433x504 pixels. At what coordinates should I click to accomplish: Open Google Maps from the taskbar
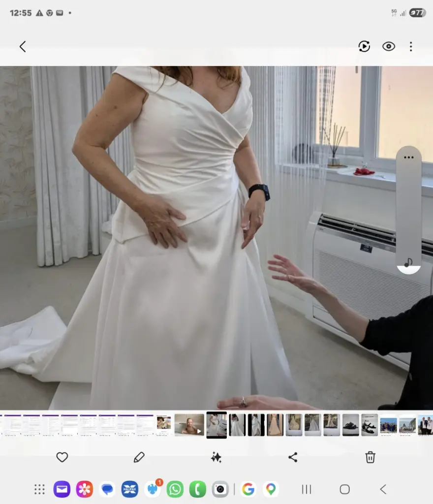click(271, 489)
